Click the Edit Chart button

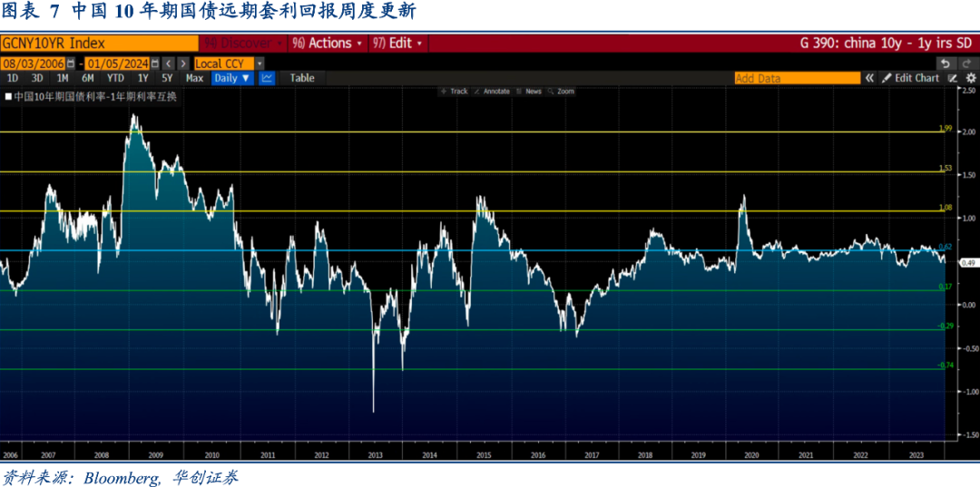[x=911, y=78]
